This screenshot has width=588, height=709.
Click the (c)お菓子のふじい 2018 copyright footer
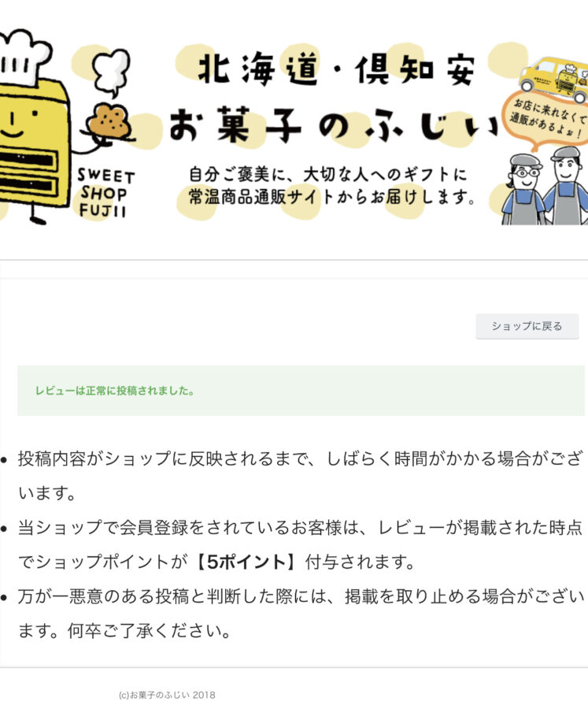167,695
